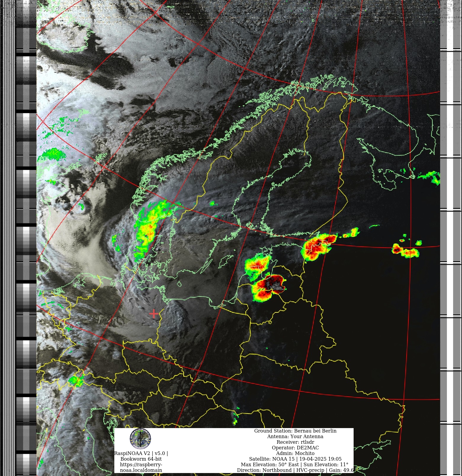Image resolution: width=462 pixels, height=476 pixels.
Task: Click the round RaspiNOAA logo badge
Action: click(140, 439)
